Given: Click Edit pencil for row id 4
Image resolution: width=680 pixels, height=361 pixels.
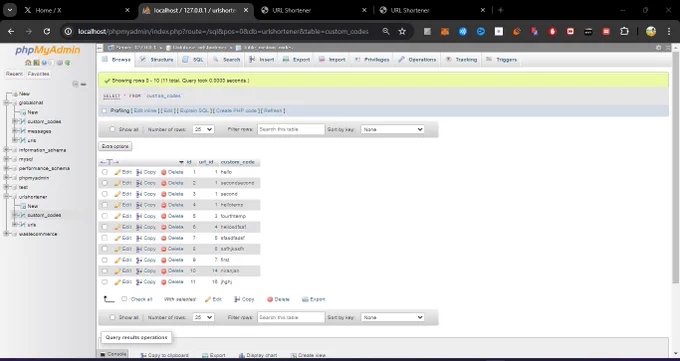Looking at the screenshot, I should (x=118, y=205).
